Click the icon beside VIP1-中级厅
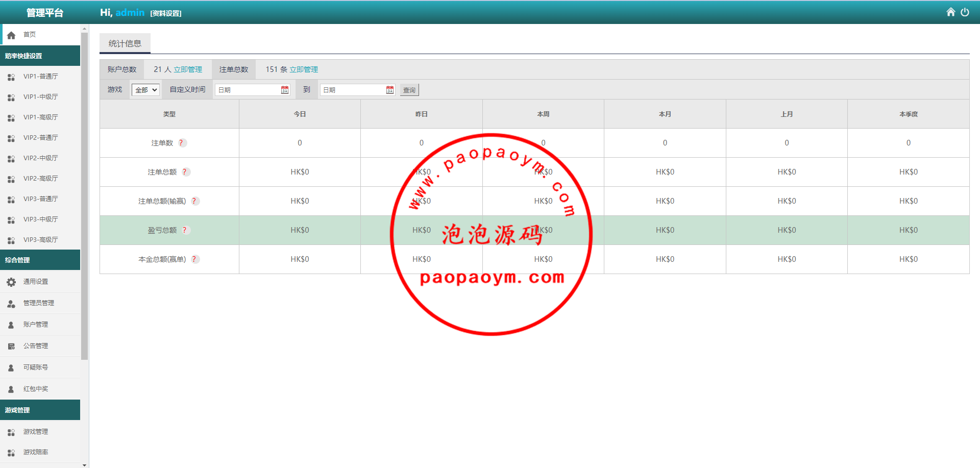Viewport: 980px width, 468px height. click(x=11, y=97)
